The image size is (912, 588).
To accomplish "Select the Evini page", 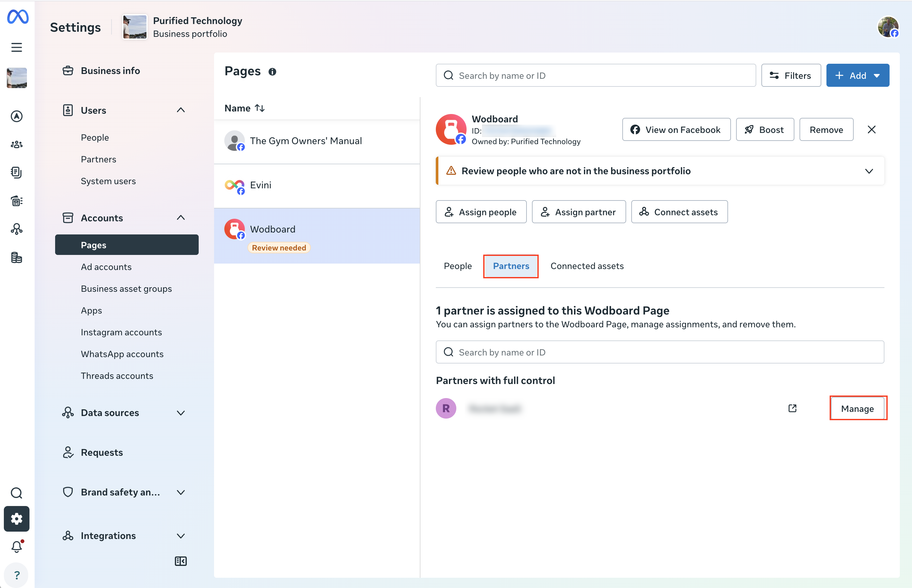I will pyautogui.click(x=317, y=185).
